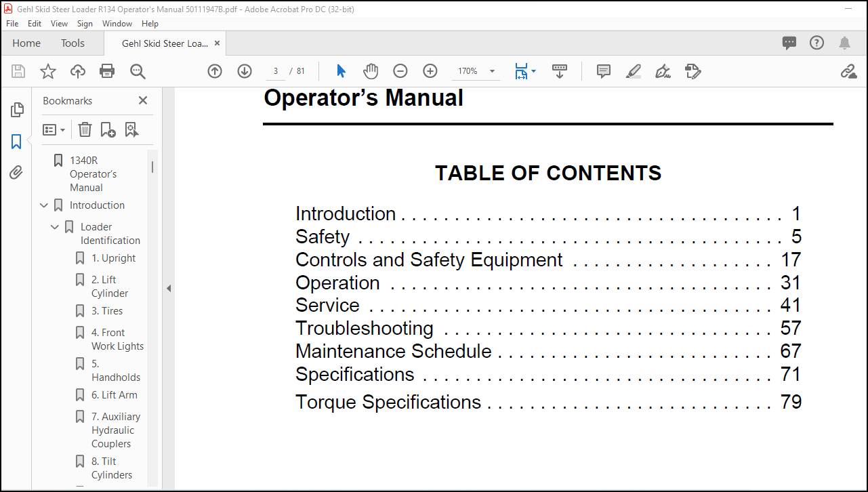868x492 pixels.
Task: Collapse the Loader Identification bookmark
Action: [x=55, y=227]
